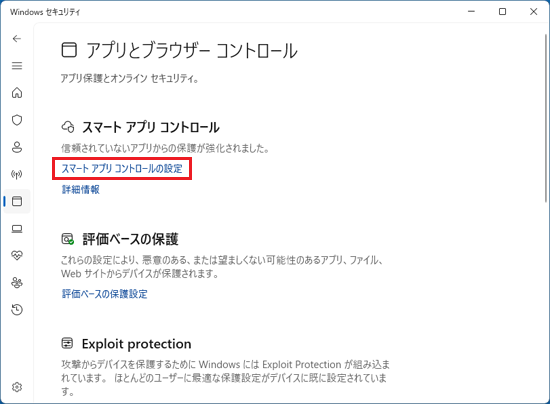Click the app window icon beside page title
Viewport: 550px width, 404px height.
(69, 50)
